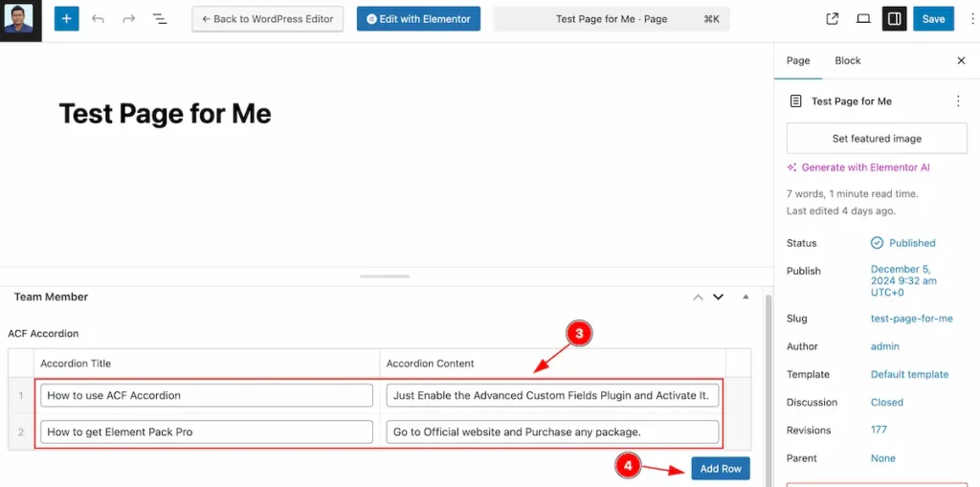Click row 2 number handle
Screen dimensions: 980x487
click(21, 432)
